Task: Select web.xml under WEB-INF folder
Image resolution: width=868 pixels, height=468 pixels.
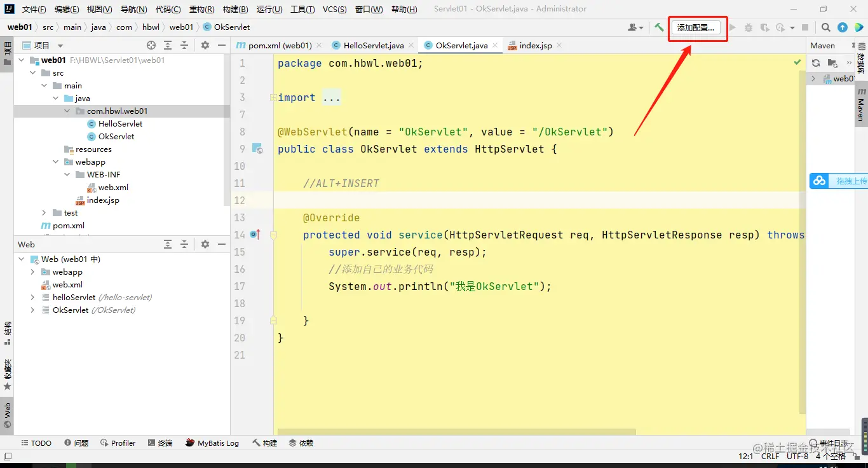Action: pyautogui.click(x=113, y=188)
